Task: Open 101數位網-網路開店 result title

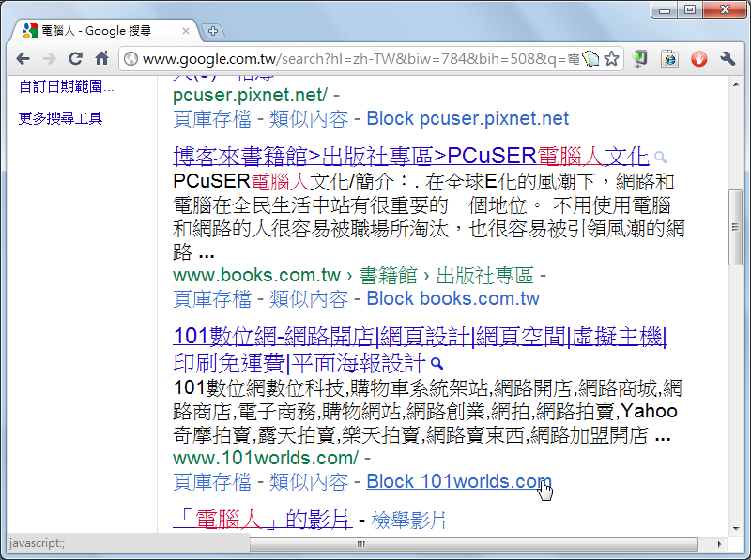Action: [x=420, y=349]
